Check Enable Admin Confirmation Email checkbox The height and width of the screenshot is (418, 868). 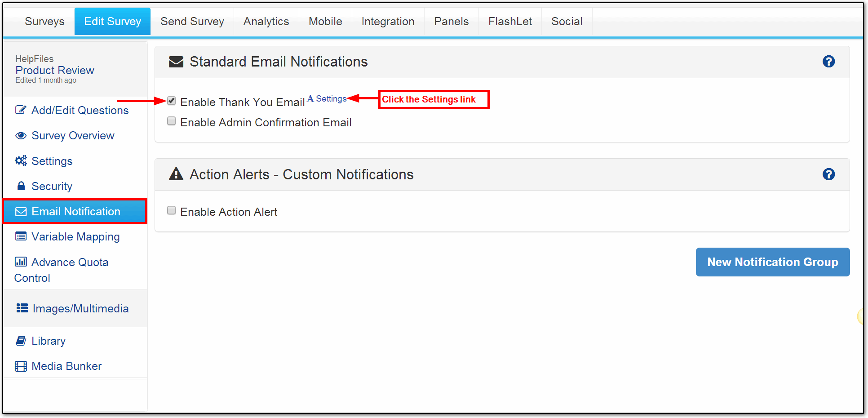click(172, 121)
